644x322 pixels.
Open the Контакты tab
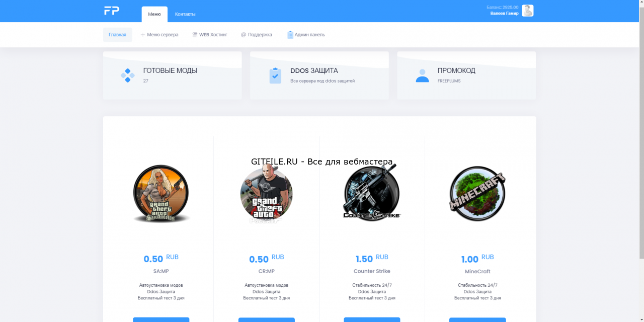185,14
